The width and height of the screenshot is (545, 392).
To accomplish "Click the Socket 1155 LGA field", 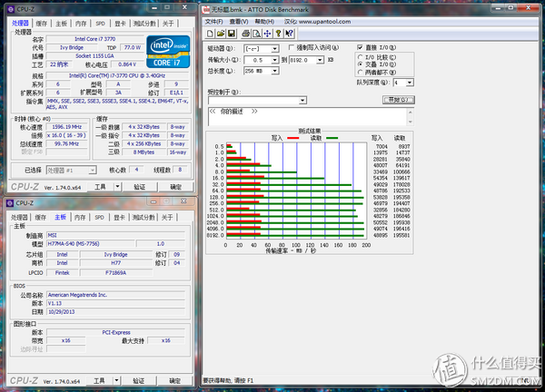I will point(94,55).
